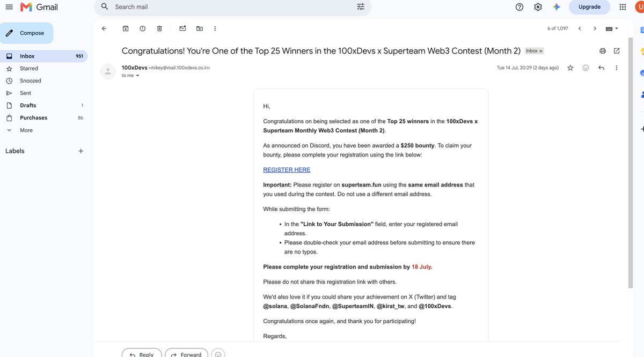Print this email
Screen dimensions: 644x357
point(603,51)
